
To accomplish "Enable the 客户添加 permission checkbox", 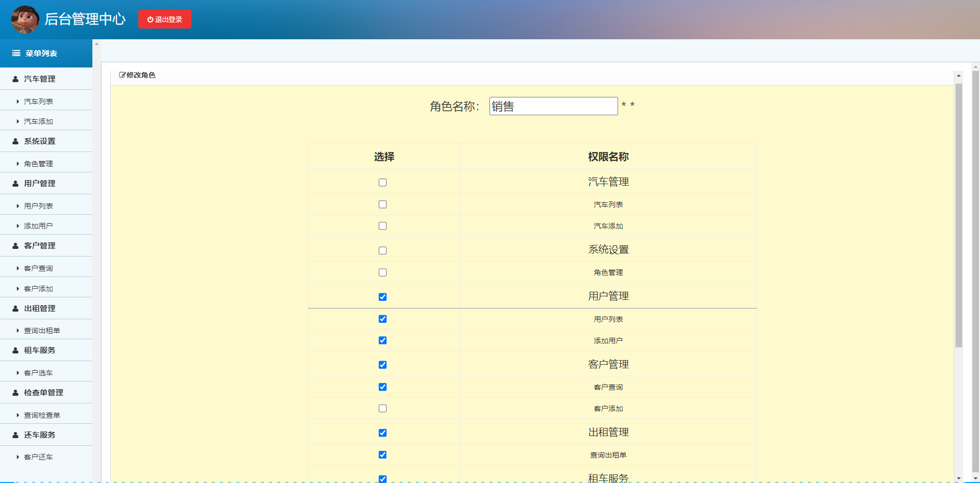I will 382,408.
